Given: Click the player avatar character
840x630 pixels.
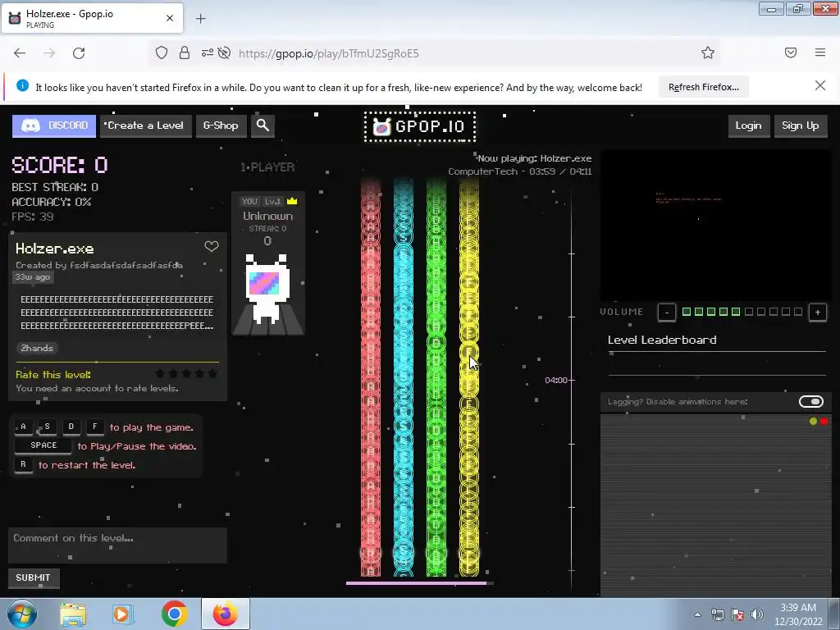Looking at the screenshot, I should [x=267, y=288].
